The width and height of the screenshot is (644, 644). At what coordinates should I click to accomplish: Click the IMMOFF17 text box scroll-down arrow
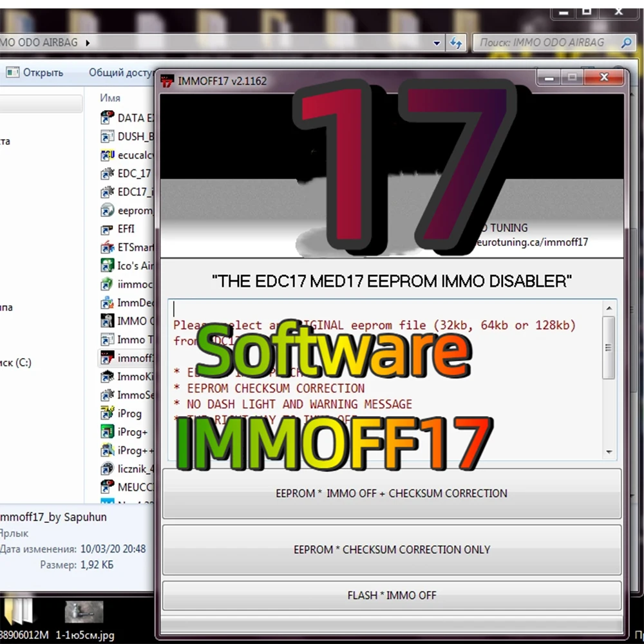pos(609,452)
